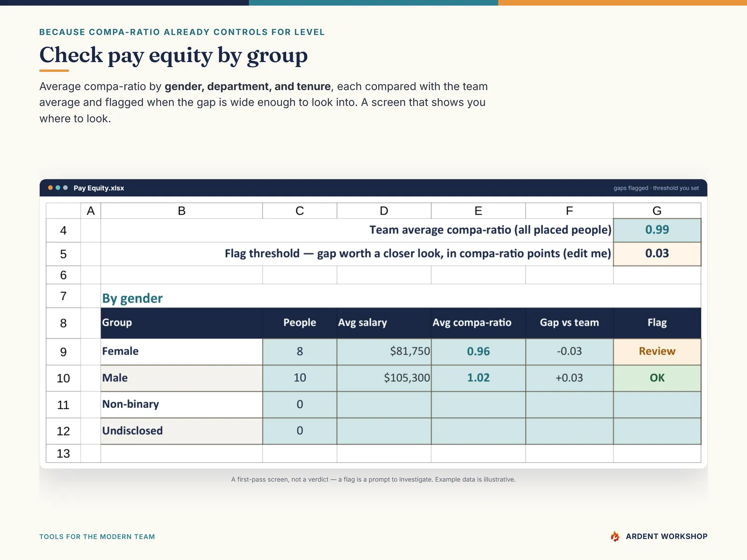The image size is (747, 560).
Task: Click the Check pay equity by group heading
Action: [174, 55]
